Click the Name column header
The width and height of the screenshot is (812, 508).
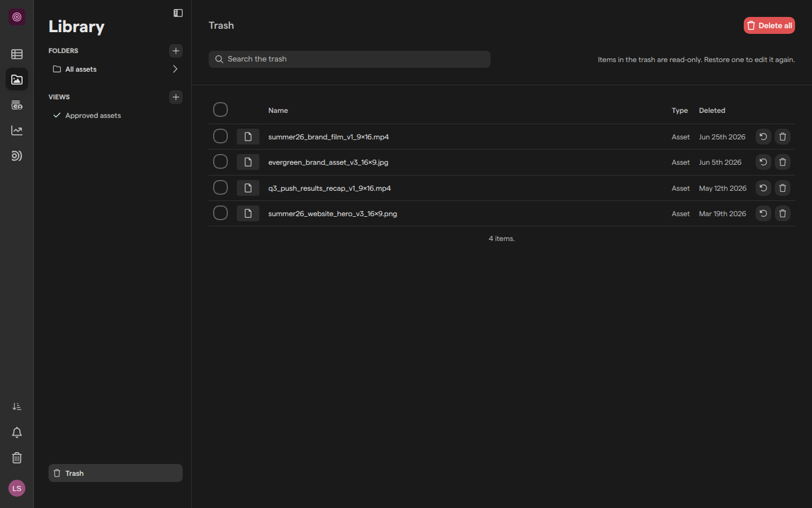[x=278, y=111]
